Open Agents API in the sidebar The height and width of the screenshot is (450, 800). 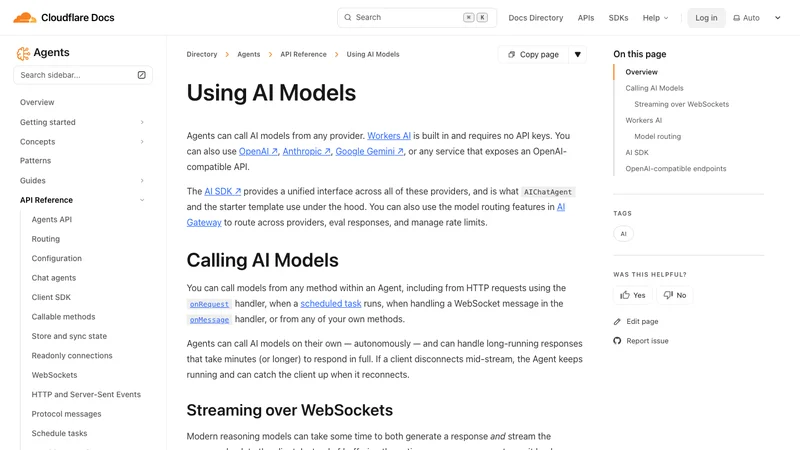coord(52,219)
